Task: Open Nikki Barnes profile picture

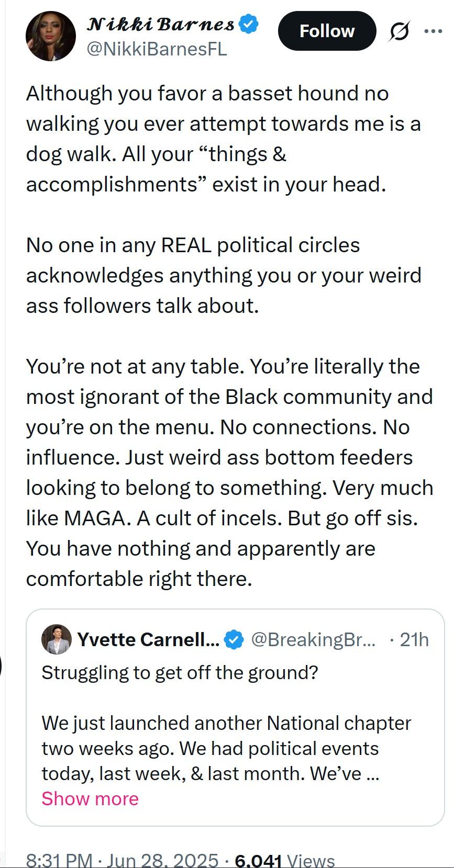Action: pos(51,36)
